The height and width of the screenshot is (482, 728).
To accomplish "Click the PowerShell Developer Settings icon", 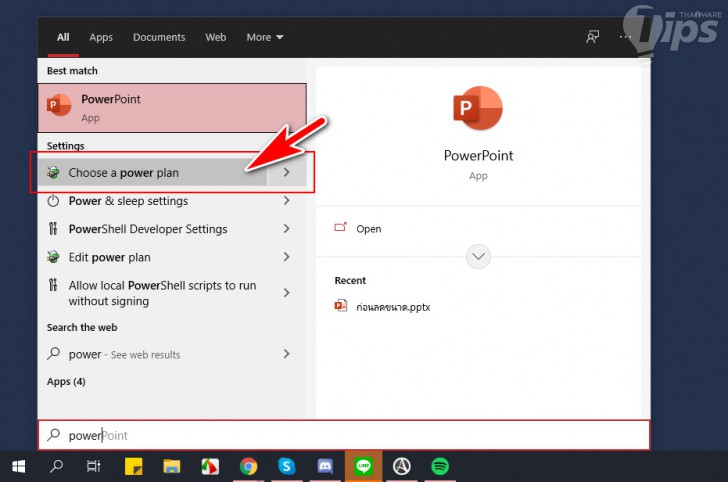I will (x=53, y=229).
